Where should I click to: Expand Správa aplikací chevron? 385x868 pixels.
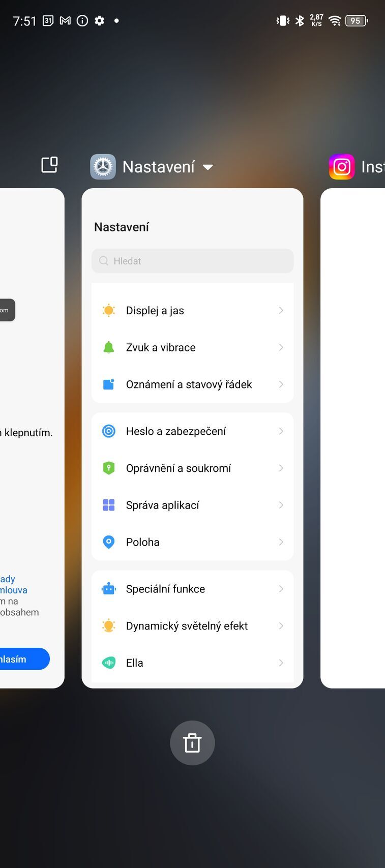click(x=281, y=505)
